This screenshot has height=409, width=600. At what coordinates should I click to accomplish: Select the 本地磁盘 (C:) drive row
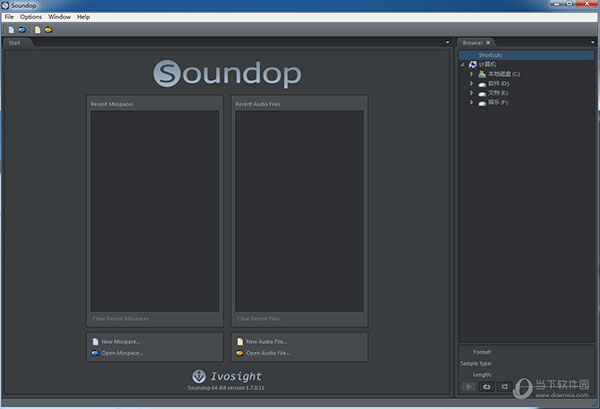coord(499,74)
